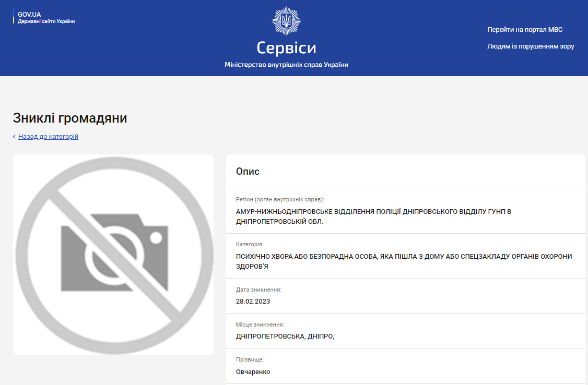
Task: Click the surname value Овчаренко
Action: [253, 372]
